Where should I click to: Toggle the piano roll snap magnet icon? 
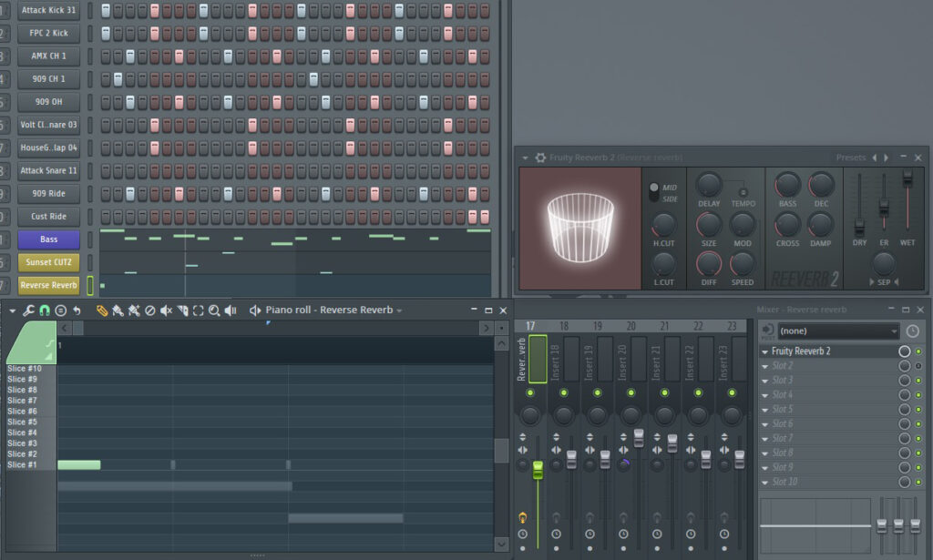(44, 311)
